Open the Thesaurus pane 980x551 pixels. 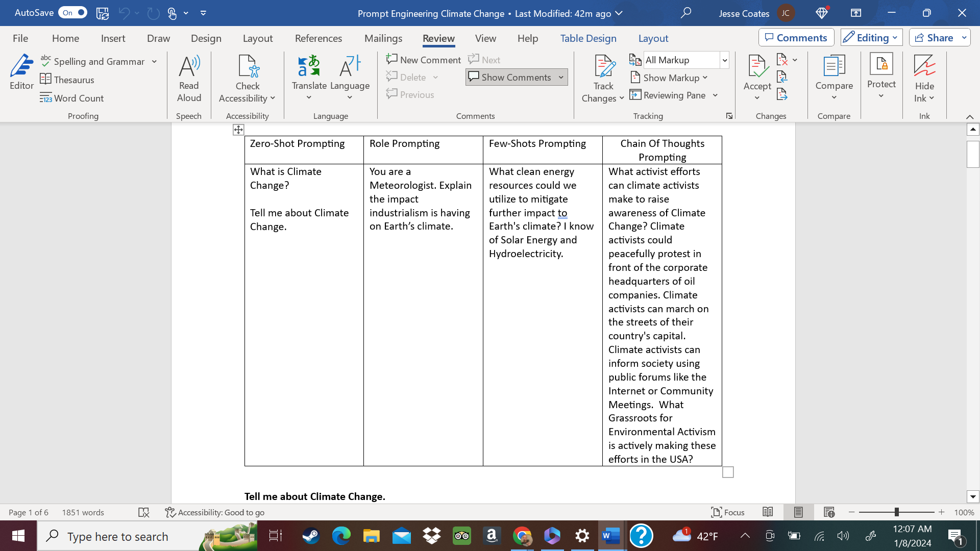[67, 80]
